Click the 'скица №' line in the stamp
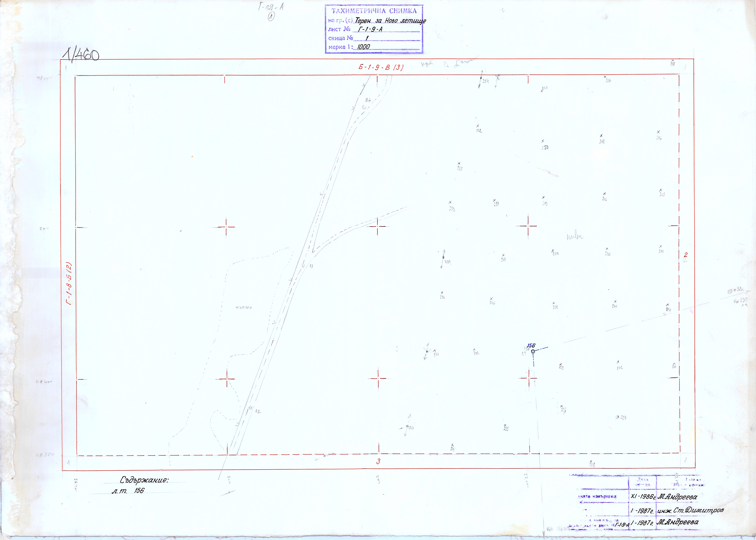 (374, 38)
